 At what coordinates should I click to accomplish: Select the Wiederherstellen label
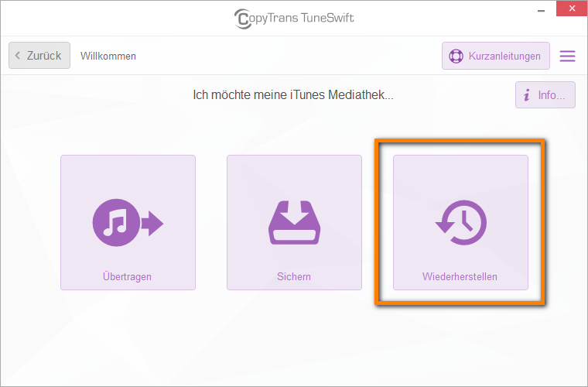pos(460,276)
